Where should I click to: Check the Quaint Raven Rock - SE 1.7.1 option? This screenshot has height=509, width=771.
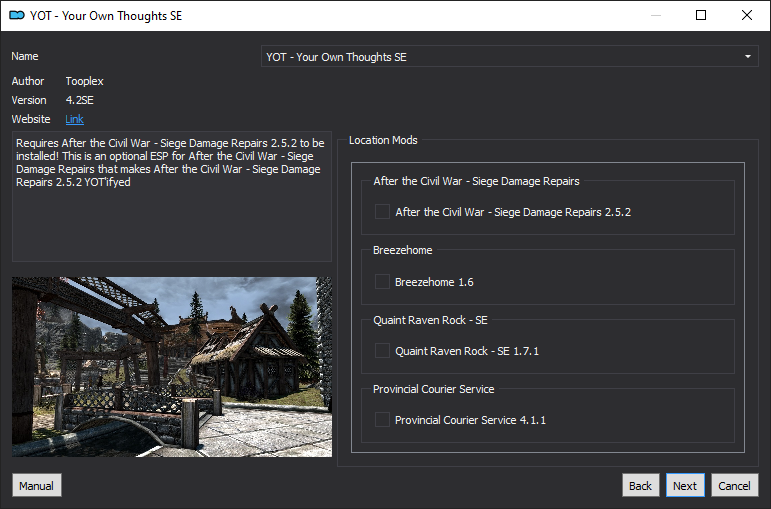coord(382,351)
